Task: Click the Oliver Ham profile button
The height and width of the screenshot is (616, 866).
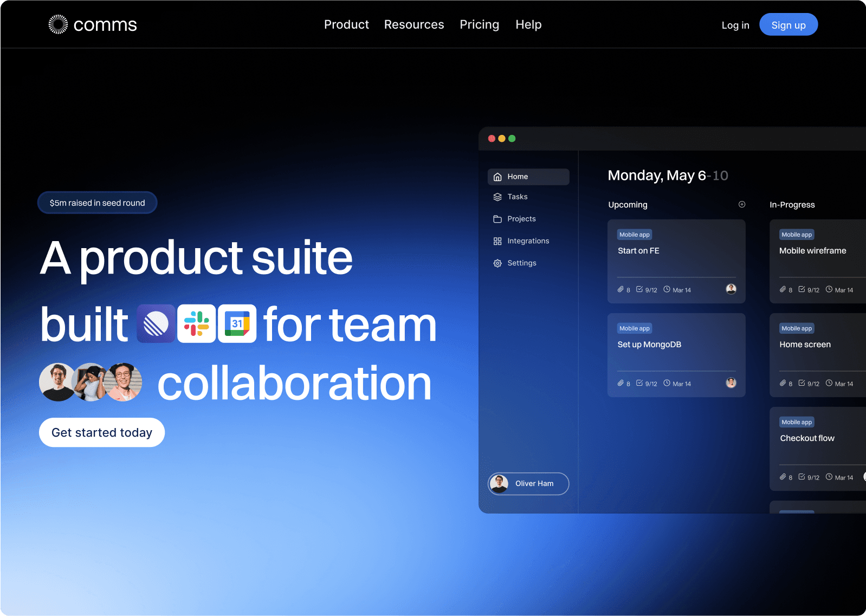Action: (528, 484)
